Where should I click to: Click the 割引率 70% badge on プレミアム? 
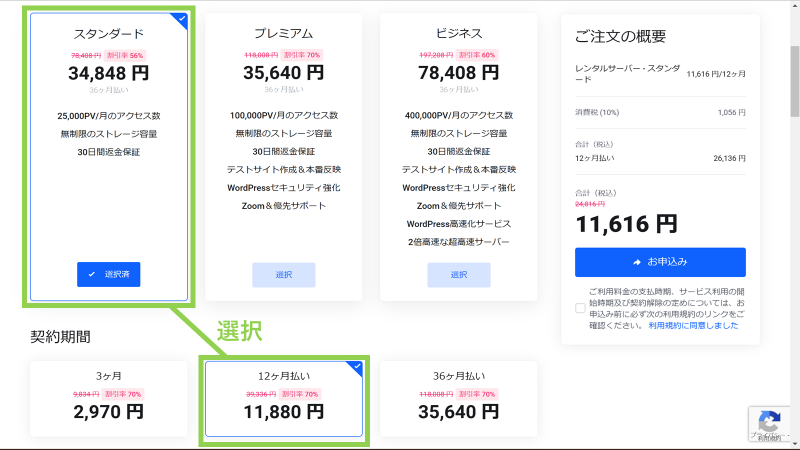(x=301, y=55)
